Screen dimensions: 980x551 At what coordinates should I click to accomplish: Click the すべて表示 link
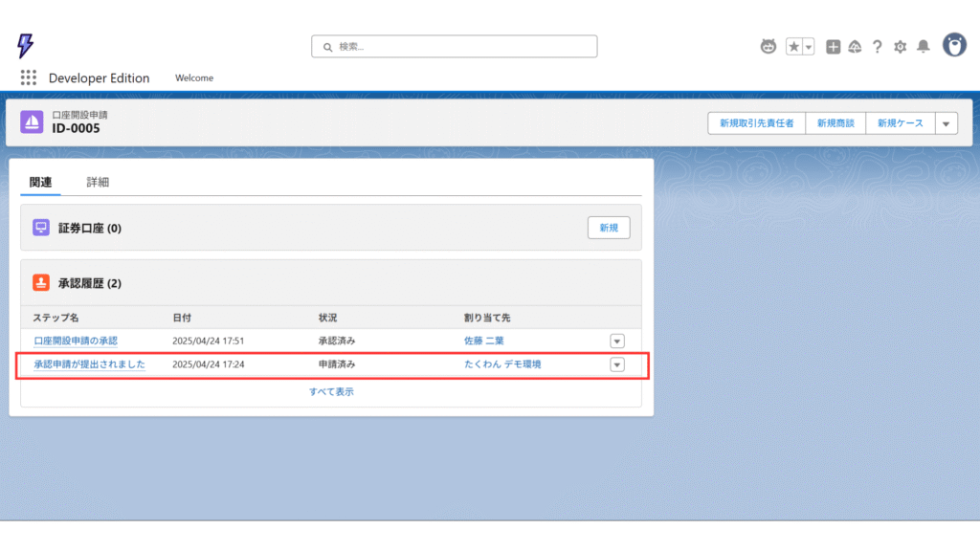click(331, 391)
